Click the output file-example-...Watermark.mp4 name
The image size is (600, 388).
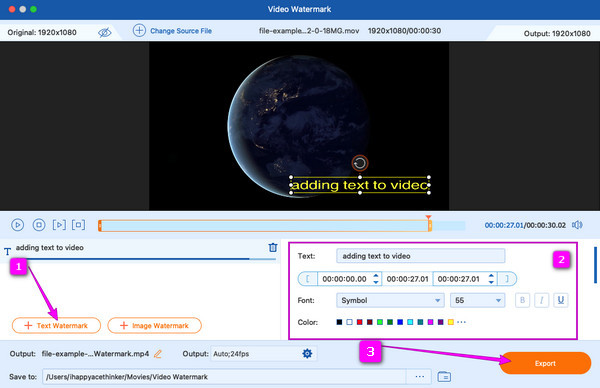(95, 354)
